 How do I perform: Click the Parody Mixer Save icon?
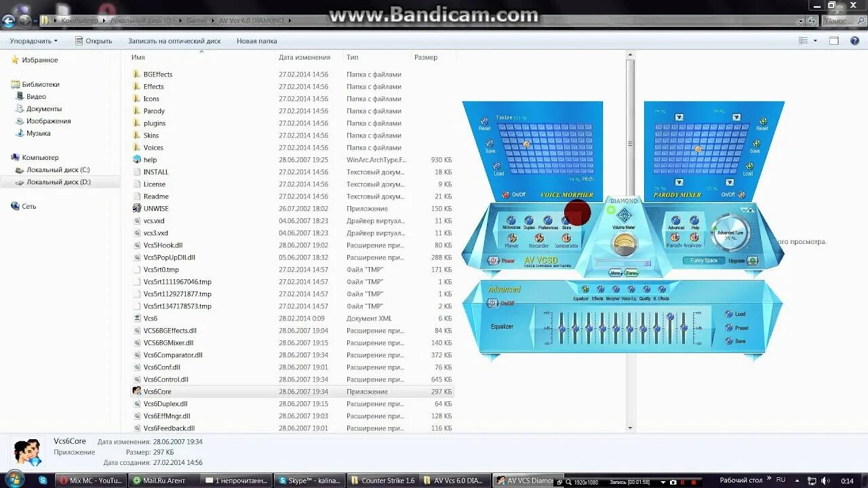(755, 144)
